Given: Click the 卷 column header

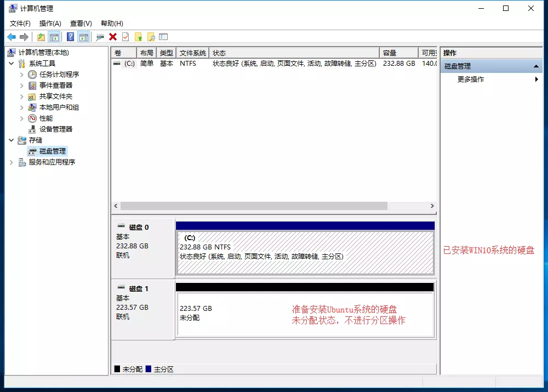Looking at the screenshot, I should 124,53.
